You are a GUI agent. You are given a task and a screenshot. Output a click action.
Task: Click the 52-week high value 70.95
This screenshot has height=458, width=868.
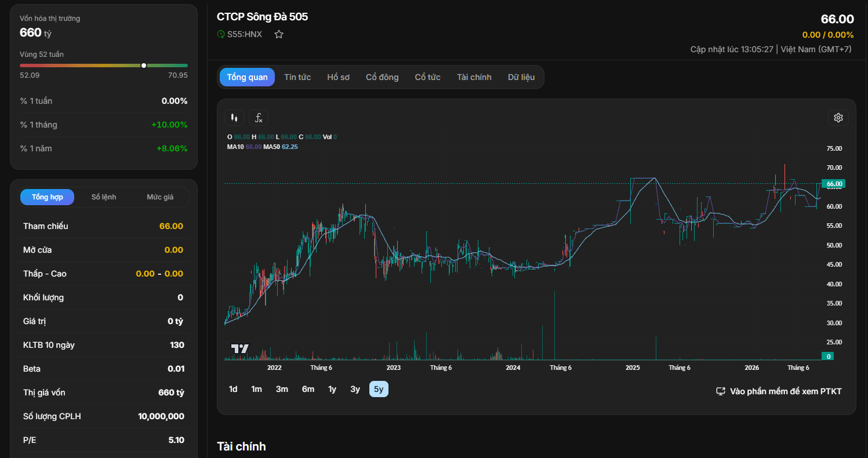pyautogui.click(x=178, y=75)
